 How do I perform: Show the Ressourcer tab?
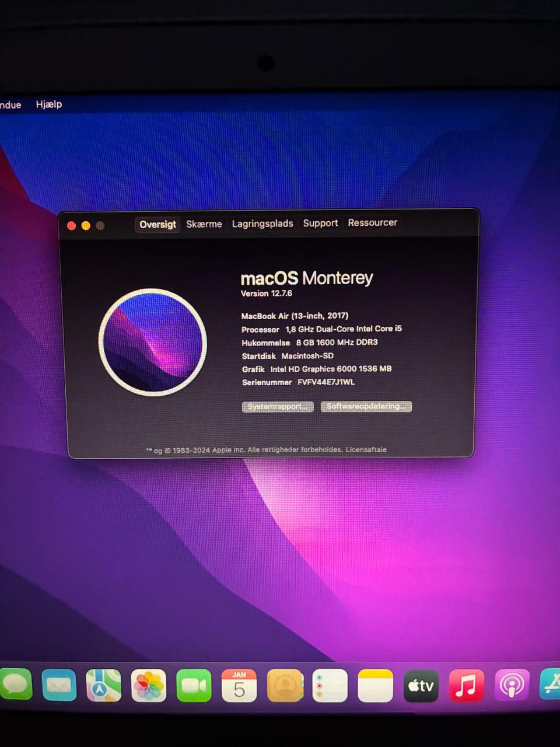click(372, 222)
